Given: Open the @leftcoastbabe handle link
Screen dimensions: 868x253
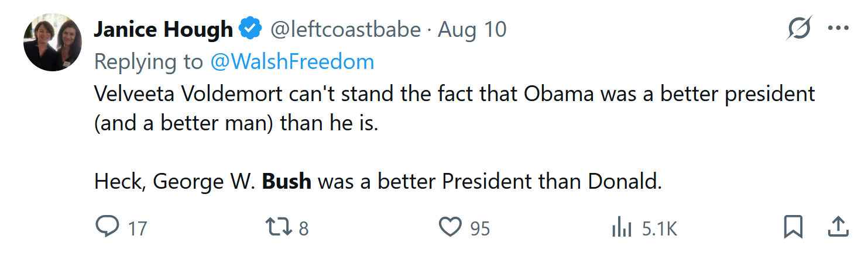Looking at the screenshot, I should (x=346, y=30).
